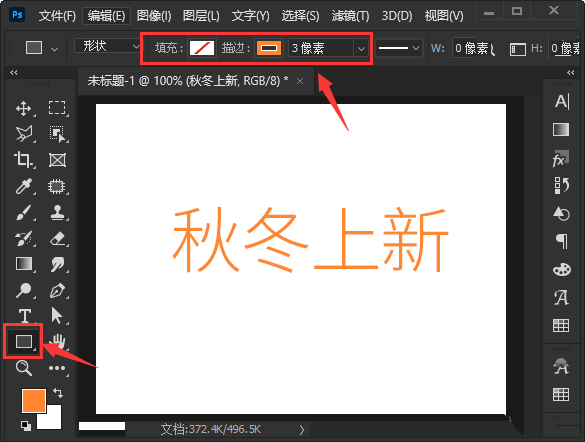Open the Styles fx panel
The height and width of the screenshot is (442, 585).
point(561,159)
